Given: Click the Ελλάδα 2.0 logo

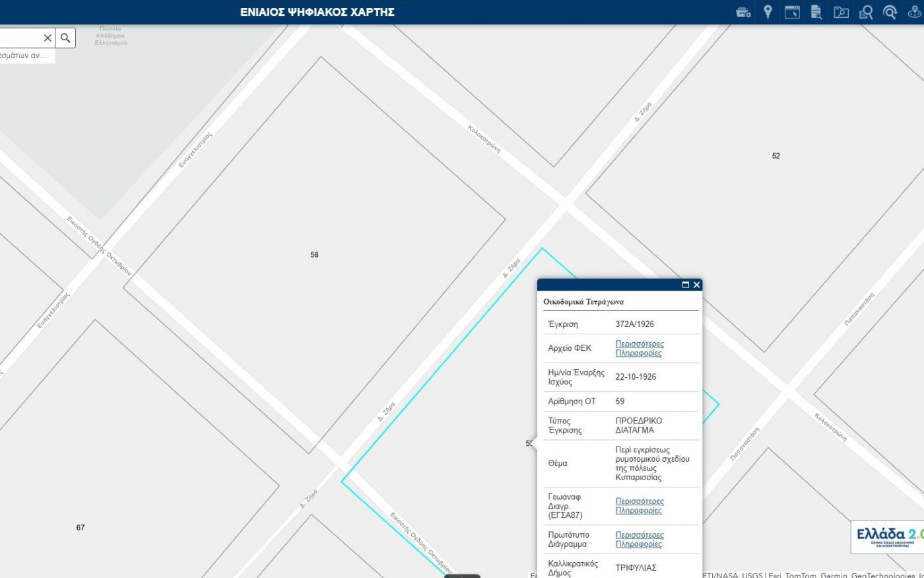Looking at the screenshot, I should (x=888, y=537).
